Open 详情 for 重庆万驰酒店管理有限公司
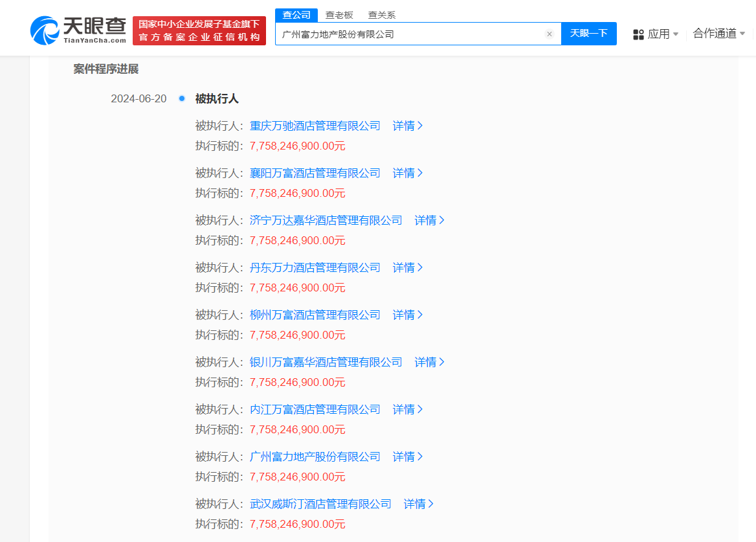Viewport: 756px width, 542px height. coord(408,126)
